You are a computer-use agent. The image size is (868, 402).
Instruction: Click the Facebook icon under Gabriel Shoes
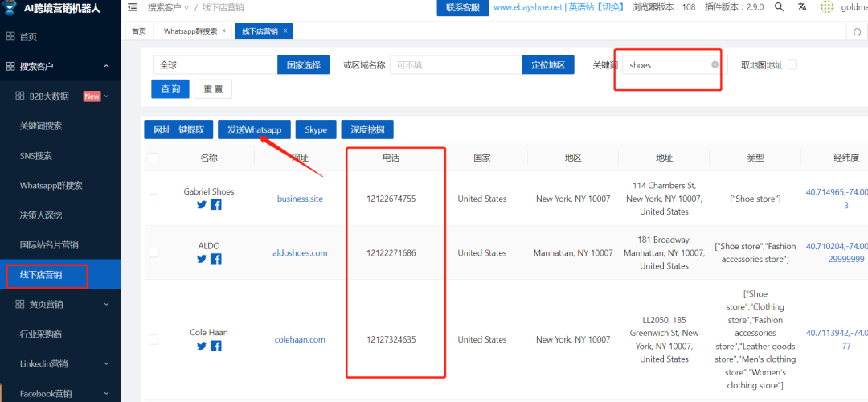click(216, 204)
